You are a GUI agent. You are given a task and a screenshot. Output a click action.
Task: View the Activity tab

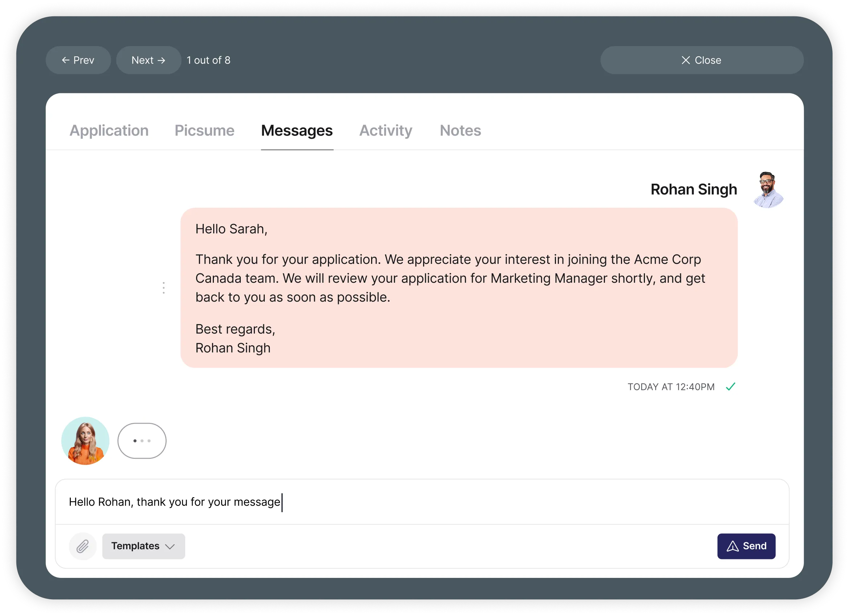[386, 130]
